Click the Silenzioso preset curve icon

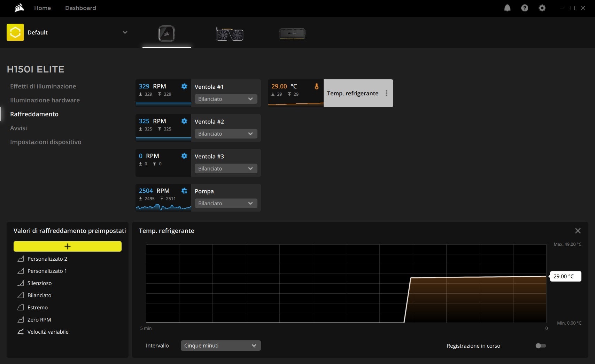click(x=21, y=283)
